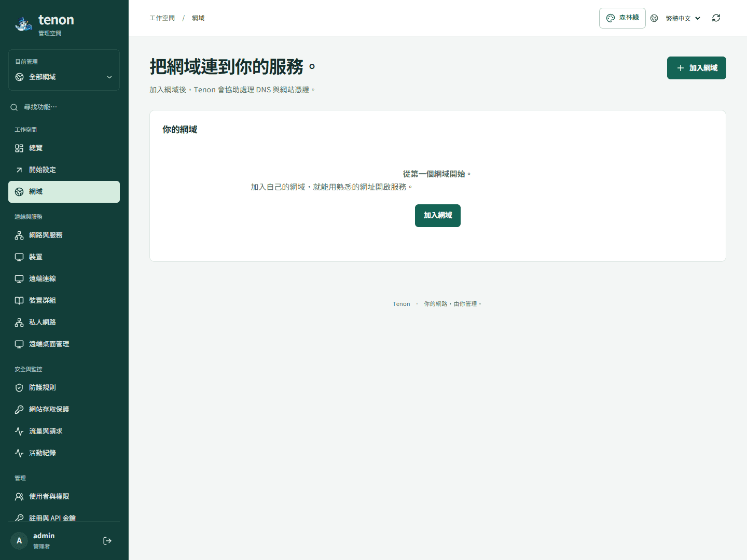Image resolution: width=747 pixels, height=560 pixels.
Task: Focus the 尋找功能 search field
Action: click(64, 107)
